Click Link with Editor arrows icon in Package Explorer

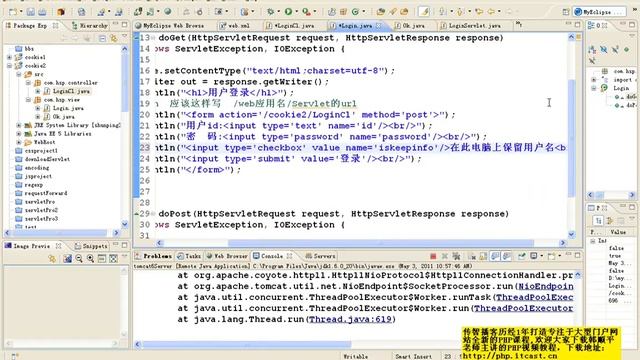coord(113,38)
